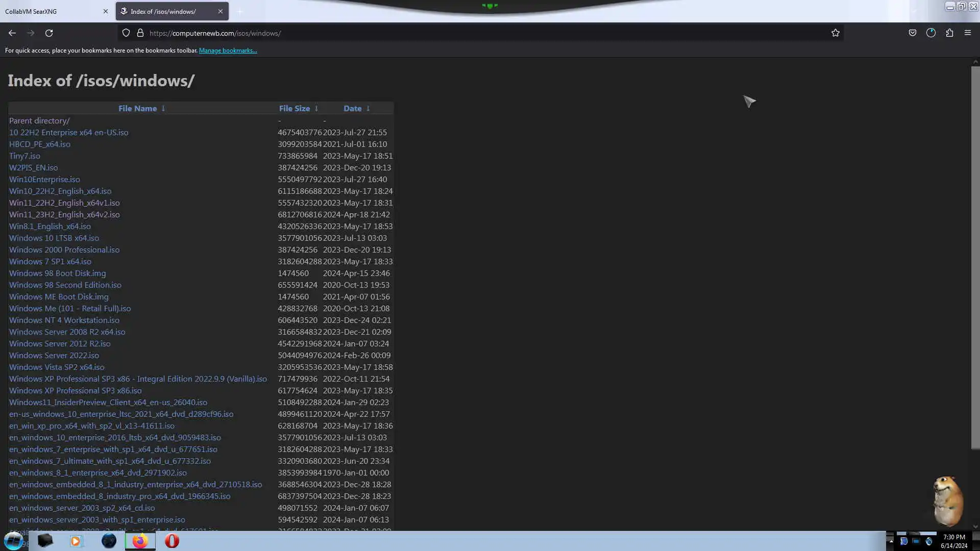Screen dimensions: 980x551
Task: Sort the listing by File Size header
Action: pos(294,108)
